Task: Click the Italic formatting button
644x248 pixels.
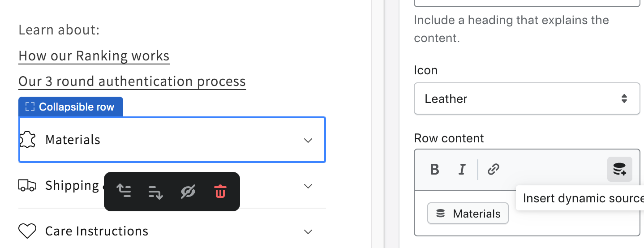Action: click(x=462, y=170)
